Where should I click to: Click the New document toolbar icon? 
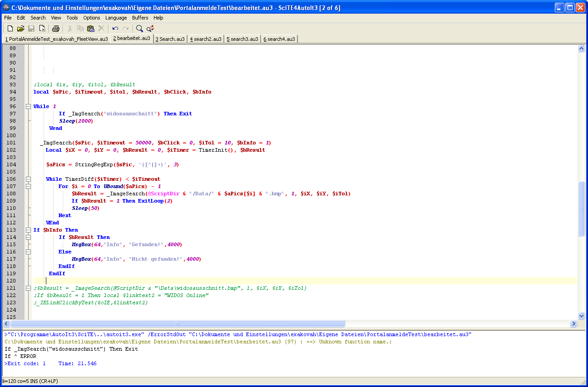point(10,29)
